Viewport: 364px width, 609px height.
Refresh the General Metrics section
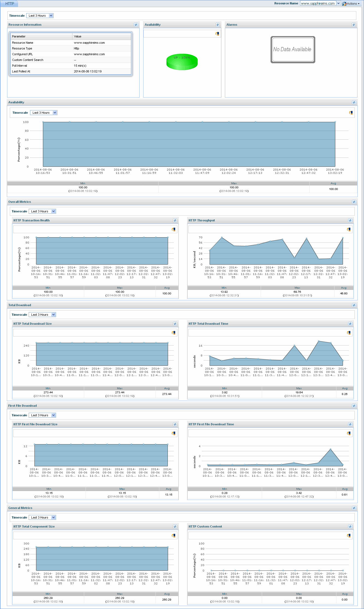354,508
